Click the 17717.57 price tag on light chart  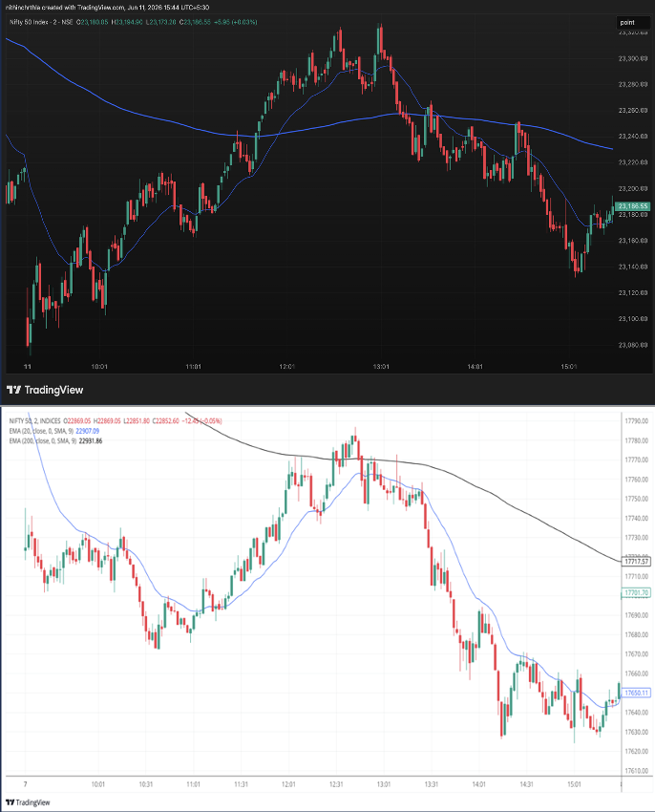636,562
